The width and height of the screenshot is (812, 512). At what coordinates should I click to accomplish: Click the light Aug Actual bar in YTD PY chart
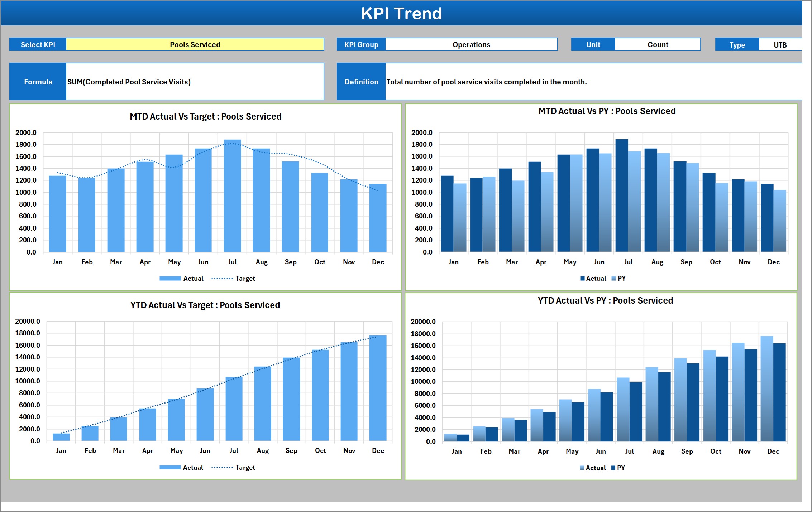coord(652,404)
